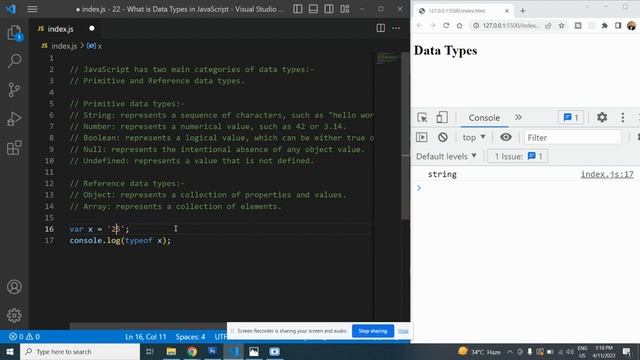
Task: Toggle live expression eye icon
Action: 506,137
